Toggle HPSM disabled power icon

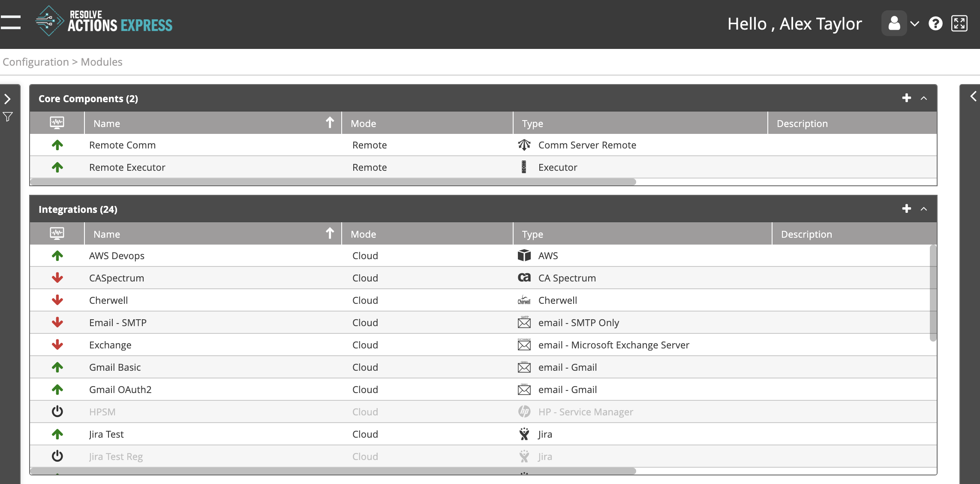click(x=57, y=412)
